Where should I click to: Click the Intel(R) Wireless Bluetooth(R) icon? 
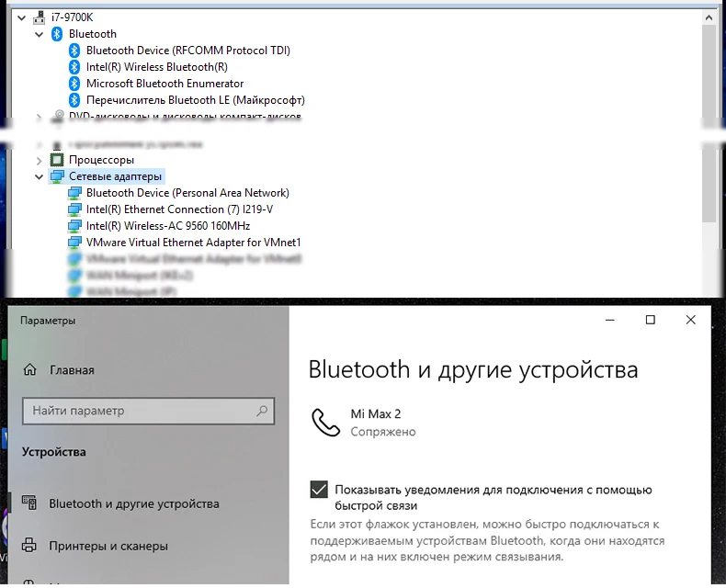point(74,67)
